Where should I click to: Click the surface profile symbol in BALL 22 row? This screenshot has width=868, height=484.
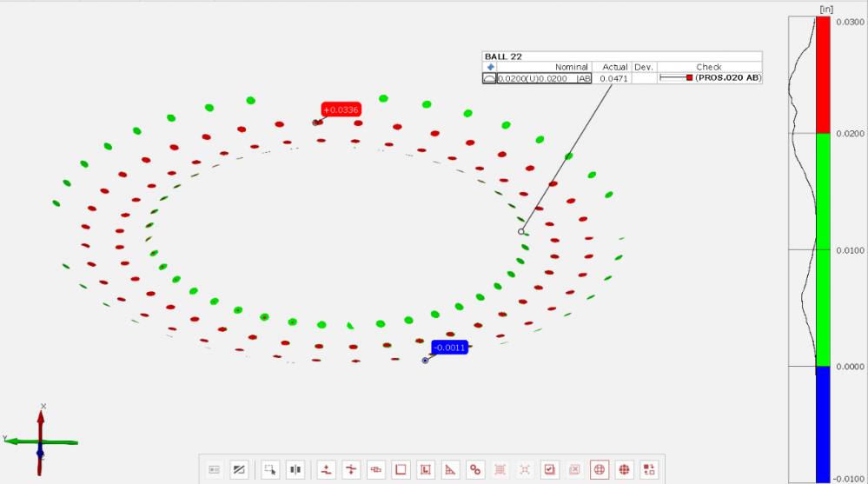(489, 78)
